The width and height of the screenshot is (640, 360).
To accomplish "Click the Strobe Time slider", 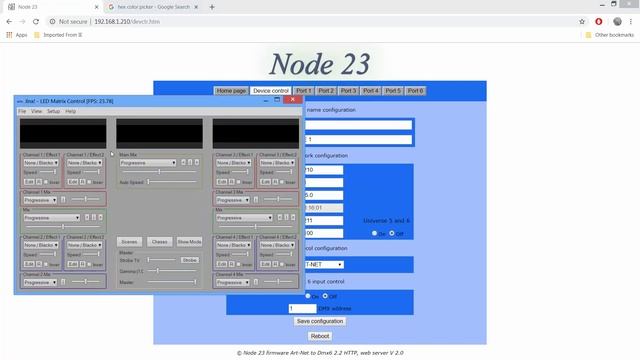I will click(162, 260).
